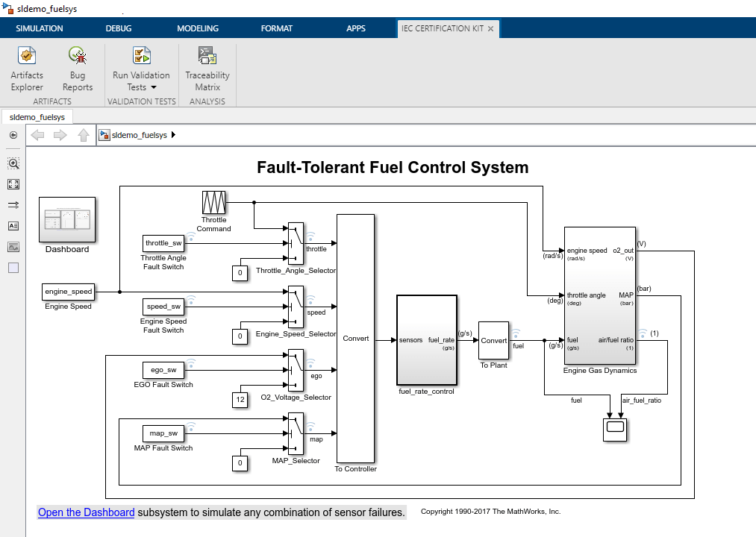
Task: Open the breadcrumb dropdown after sldemo_fuelsys
Action: tap(173, 135)
